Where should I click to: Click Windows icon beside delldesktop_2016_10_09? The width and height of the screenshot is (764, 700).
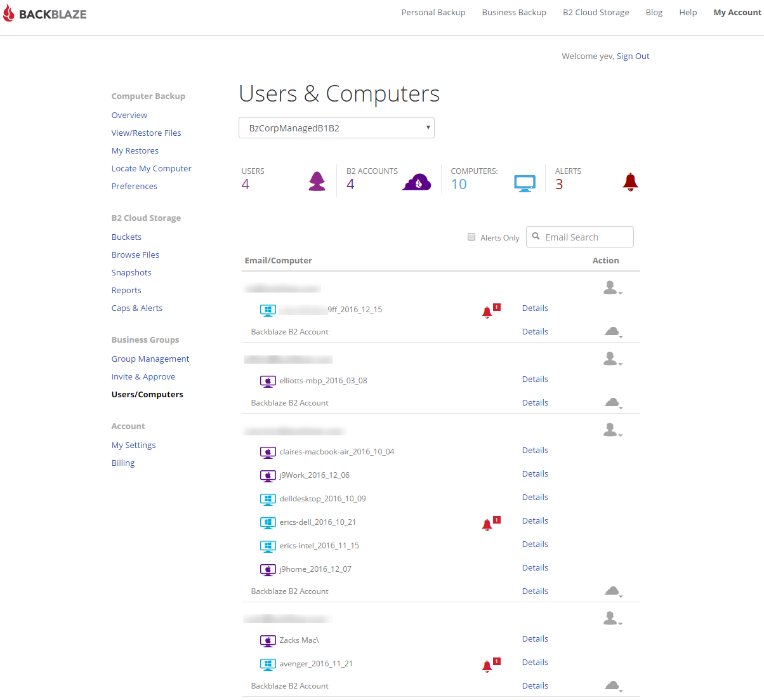[x=268, y=499]
